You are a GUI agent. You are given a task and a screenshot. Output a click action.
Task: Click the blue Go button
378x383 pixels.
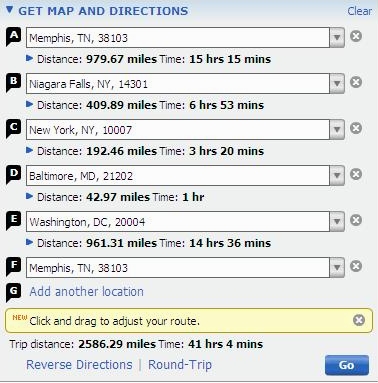click(347, 365)
